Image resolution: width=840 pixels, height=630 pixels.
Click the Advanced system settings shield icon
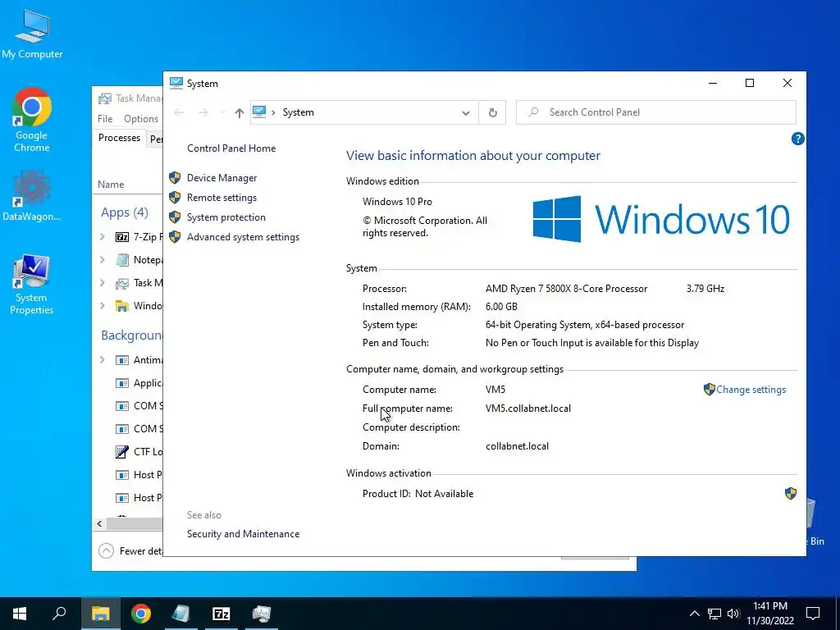pos(175,237)
